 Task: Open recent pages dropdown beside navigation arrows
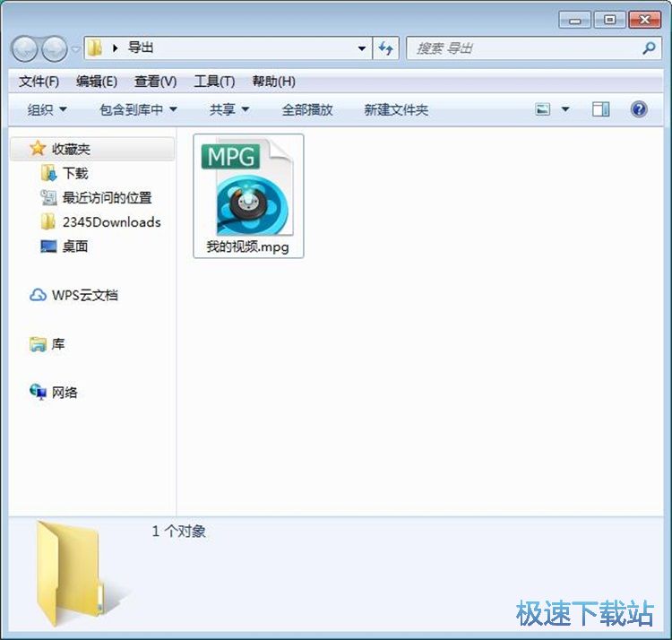pos(75,49)
